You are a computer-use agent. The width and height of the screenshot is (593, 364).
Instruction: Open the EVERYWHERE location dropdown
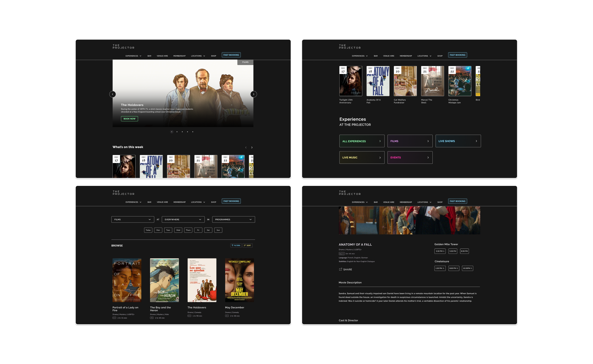coord(183,219)
